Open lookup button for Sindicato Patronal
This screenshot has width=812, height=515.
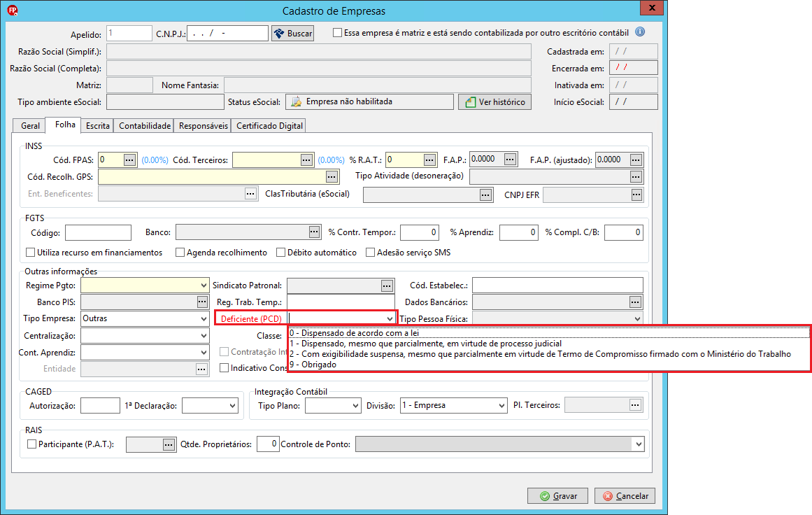387,285
